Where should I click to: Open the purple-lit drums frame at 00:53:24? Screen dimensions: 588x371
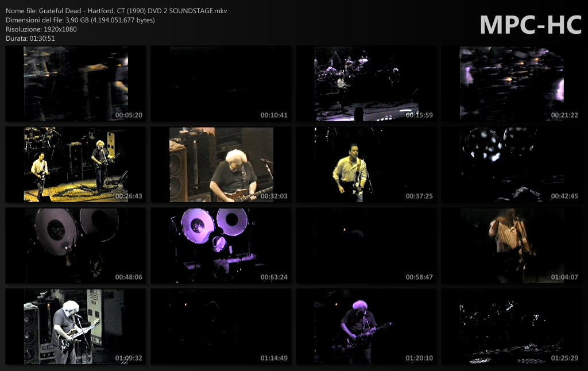[x=220, y=246]
